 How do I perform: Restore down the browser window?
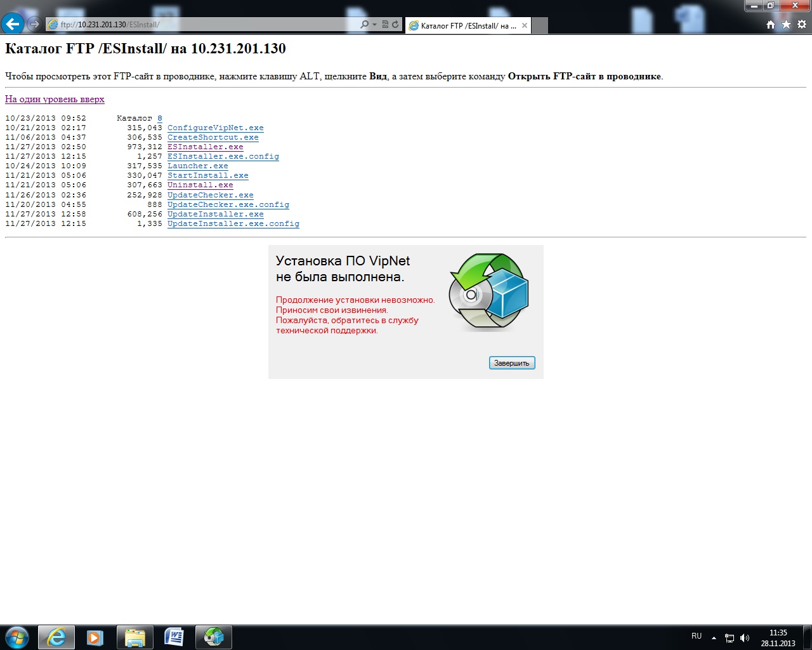pyautogui.click(x=771, y=6)
